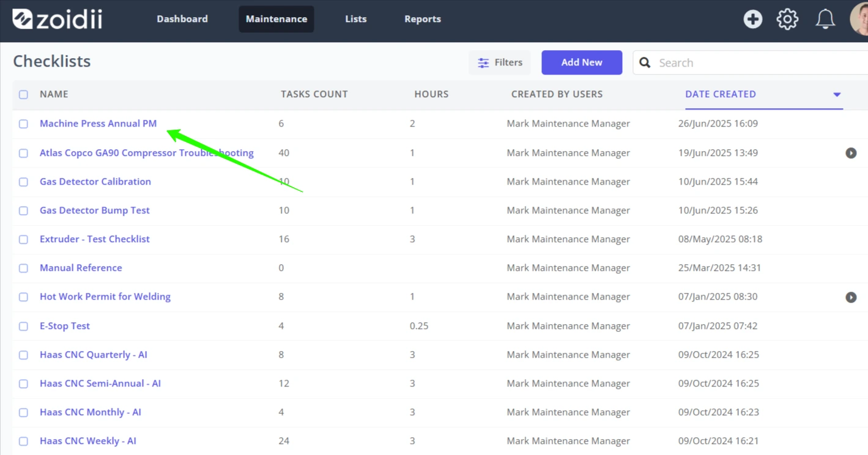Click the Zoidii logo
The height and width of the screenshot is (455, 868).
pyautogui.click(x=57, y=19)
